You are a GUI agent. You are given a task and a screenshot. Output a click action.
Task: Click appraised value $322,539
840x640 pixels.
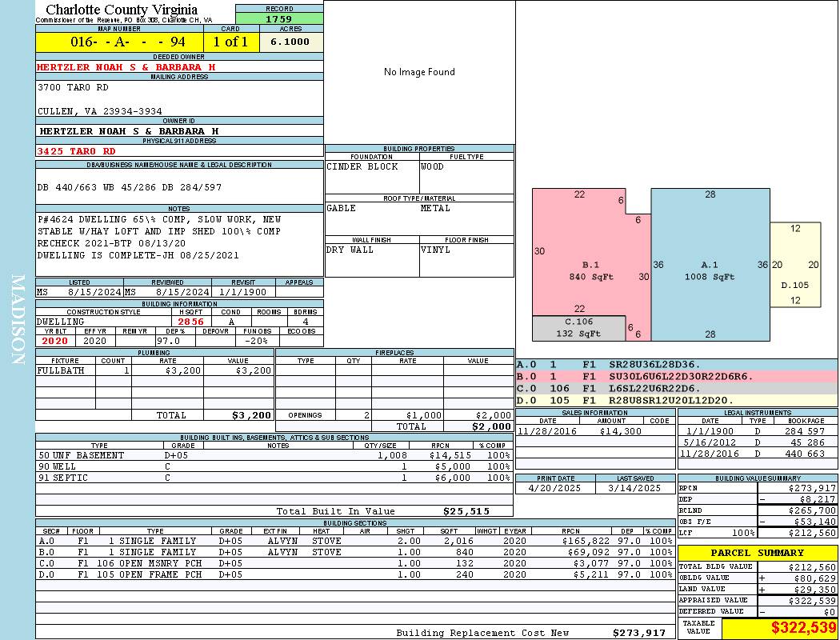tap(812, 600)
